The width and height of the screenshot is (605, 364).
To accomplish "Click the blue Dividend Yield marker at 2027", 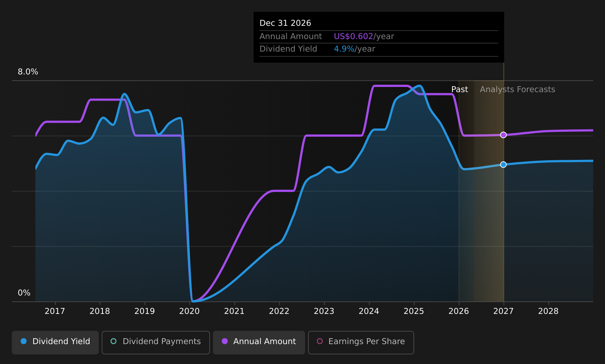I will pos(503,164).
